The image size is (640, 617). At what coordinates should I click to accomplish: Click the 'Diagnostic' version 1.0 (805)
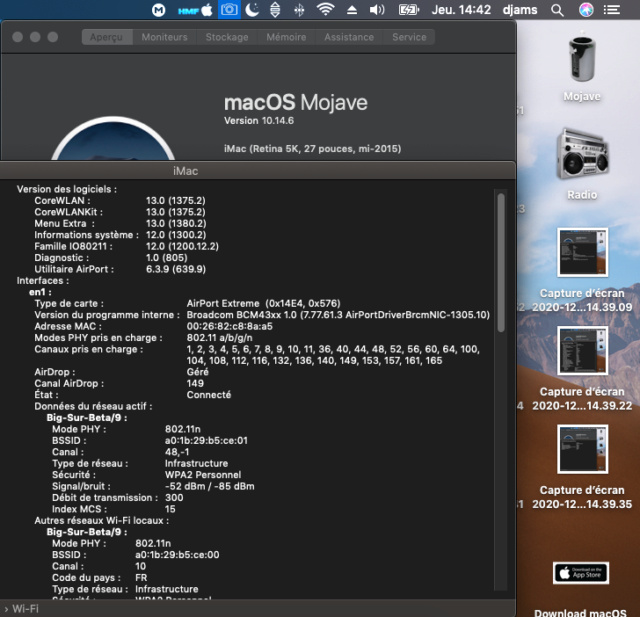(x=167, y=258)
